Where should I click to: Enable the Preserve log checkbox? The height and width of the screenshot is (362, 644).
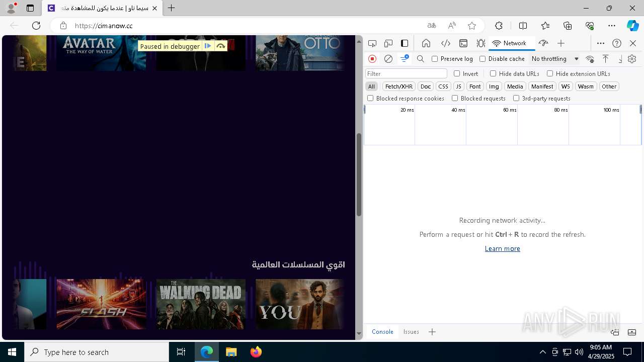[435, 59]
